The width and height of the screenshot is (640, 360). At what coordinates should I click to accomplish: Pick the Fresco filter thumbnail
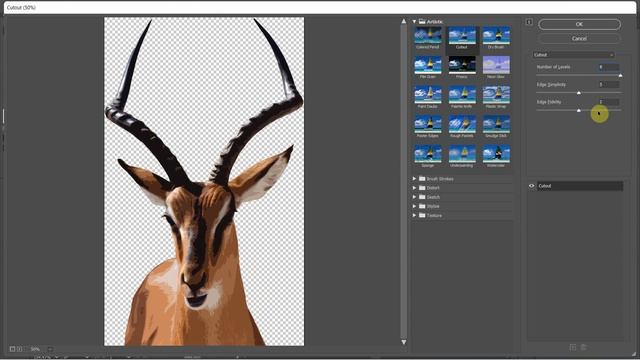coord(462,65)
